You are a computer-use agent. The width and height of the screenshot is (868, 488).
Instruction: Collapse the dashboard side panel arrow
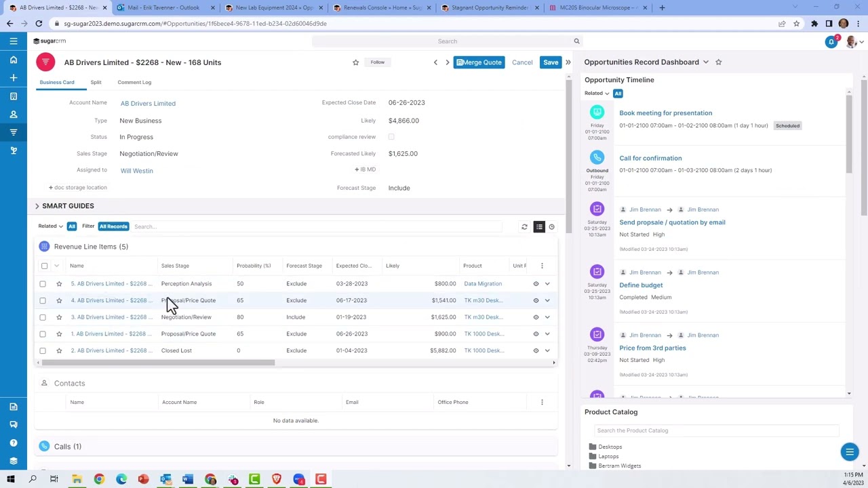568,62
